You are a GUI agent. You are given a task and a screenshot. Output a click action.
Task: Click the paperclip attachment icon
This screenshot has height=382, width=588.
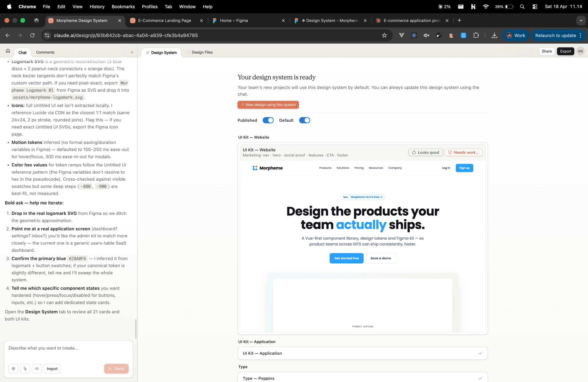click(x=25, y=369)
